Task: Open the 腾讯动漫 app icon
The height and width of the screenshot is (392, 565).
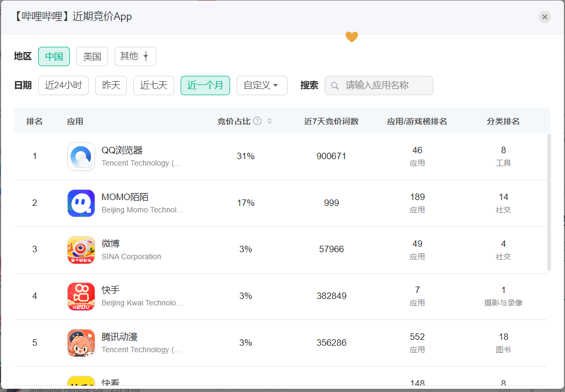Action: pyautogui.click(x=81, y=343)
